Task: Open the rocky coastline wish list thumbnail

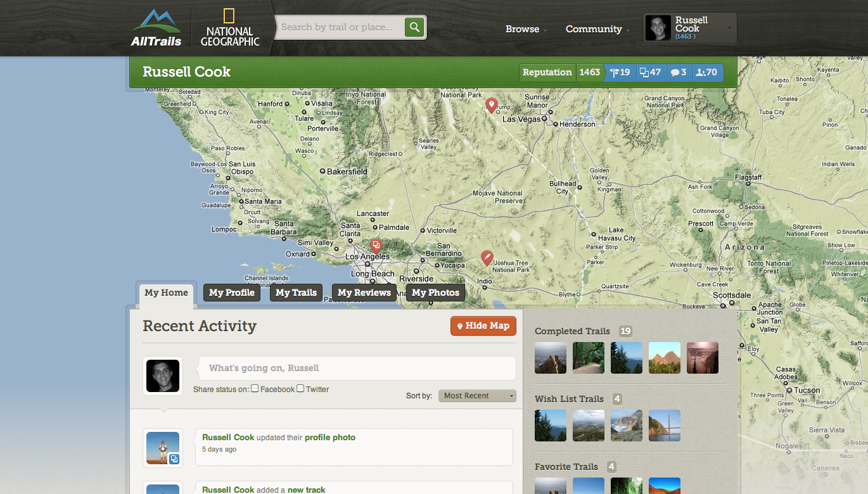Action: click(x=627, y=426)
